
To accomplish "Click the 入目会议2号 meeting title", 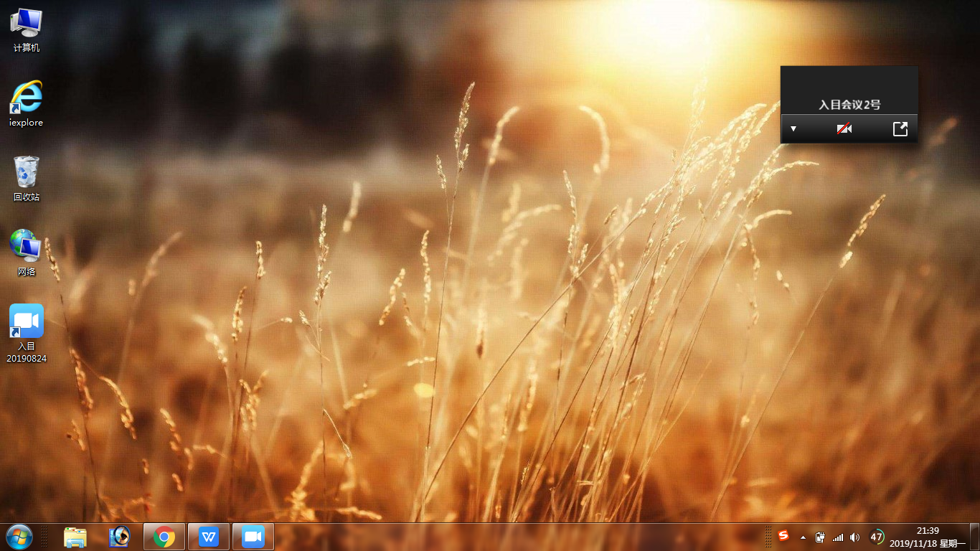I will 849,105.
